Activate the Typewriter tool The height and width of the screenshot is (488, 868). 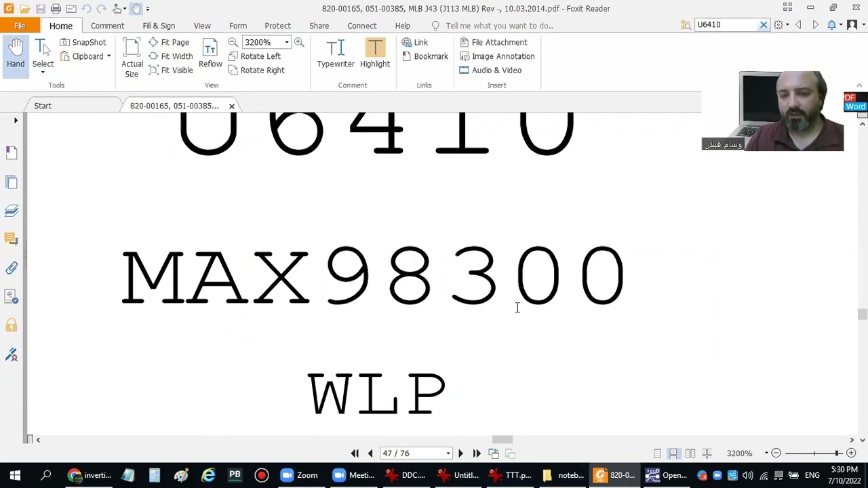click(336, 54)
